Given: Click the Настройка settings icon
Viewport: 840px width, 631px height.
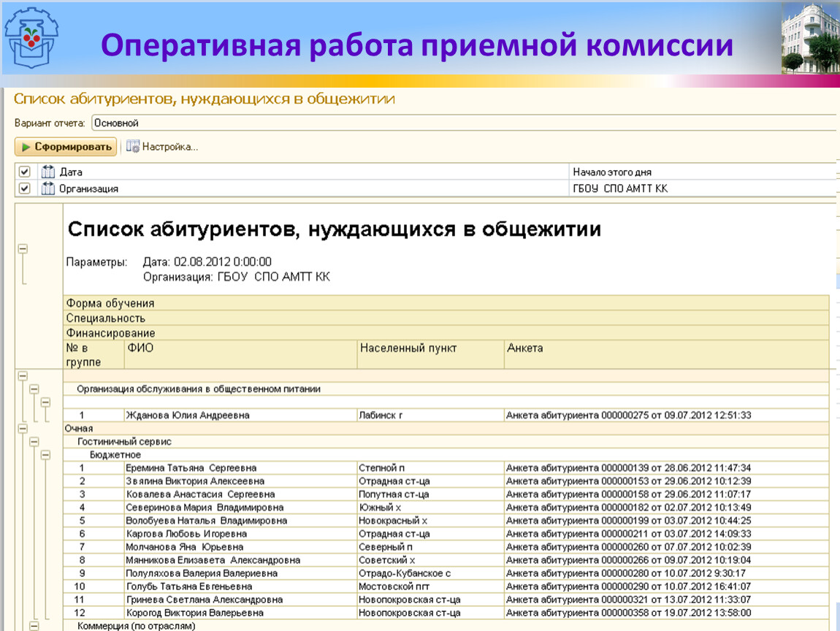Looking at the screenshot, I should 133,147.
